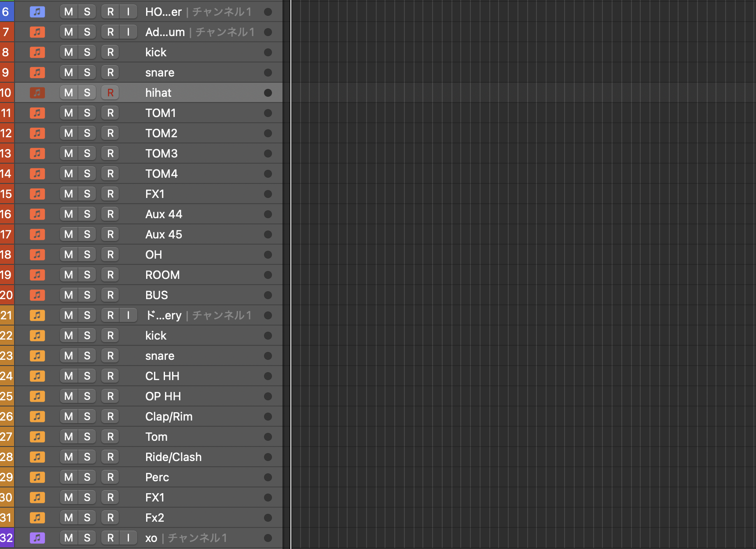Click the instrument icon on TOM2 track
This screenshot has height=549, width=756.
pyautogui.click(x=37, y=133)
